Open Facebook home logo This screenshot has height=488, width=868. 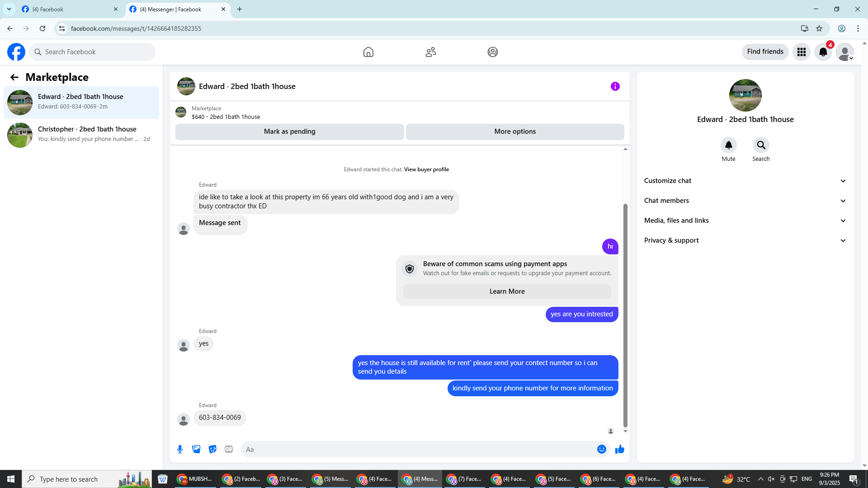click(16, 52)
